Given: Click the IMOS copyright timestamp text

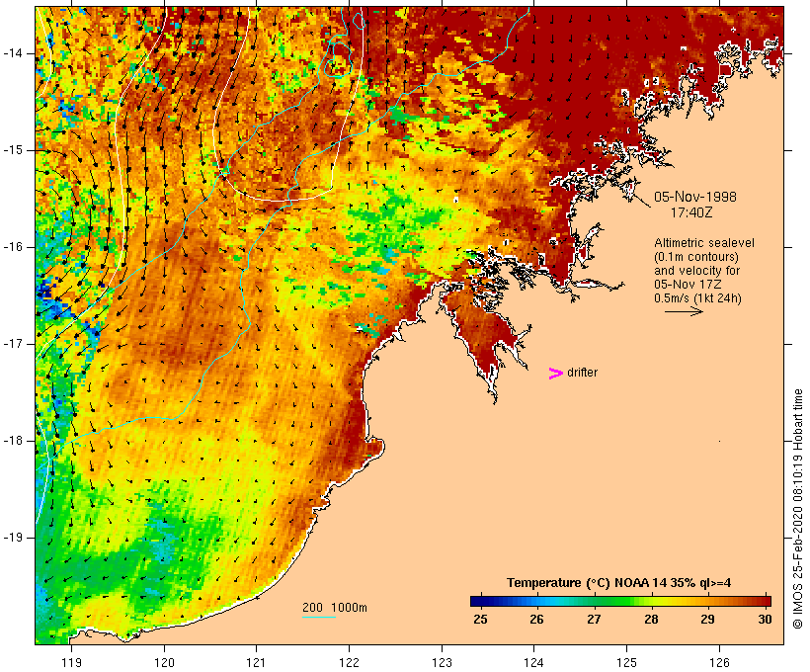Looking at the screenshot, I should click(x=798, y=509).
